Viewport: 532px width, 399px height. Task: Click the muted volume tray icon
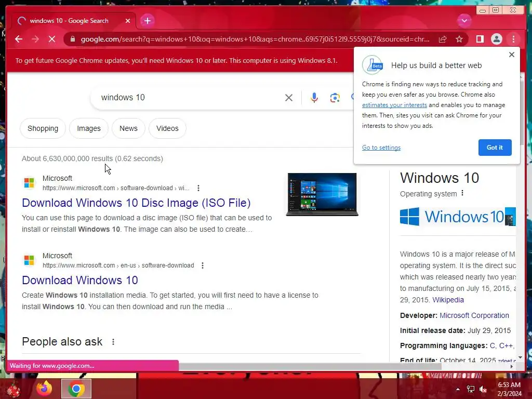click(x=483, y=389)
